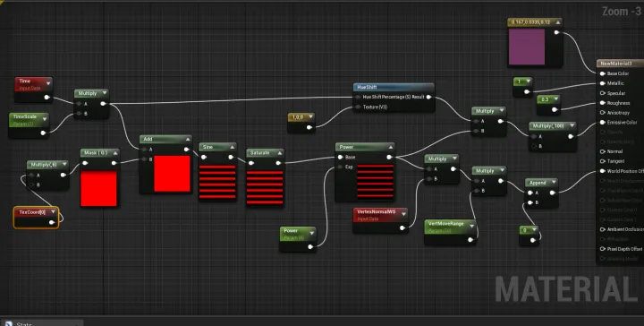Hide the Mask node preview with its arrow
The image size is (644, 326).
[115, 153]
